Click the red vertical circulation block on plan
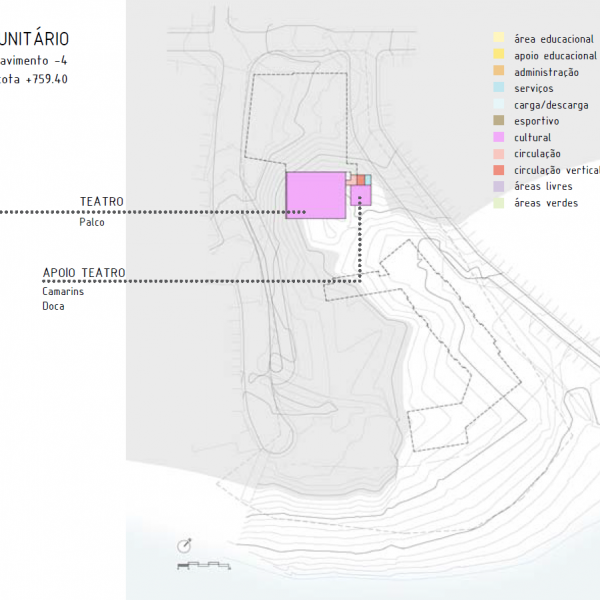Image resolution: width=600 pixels, height=600 pixels. pos(360,179)
